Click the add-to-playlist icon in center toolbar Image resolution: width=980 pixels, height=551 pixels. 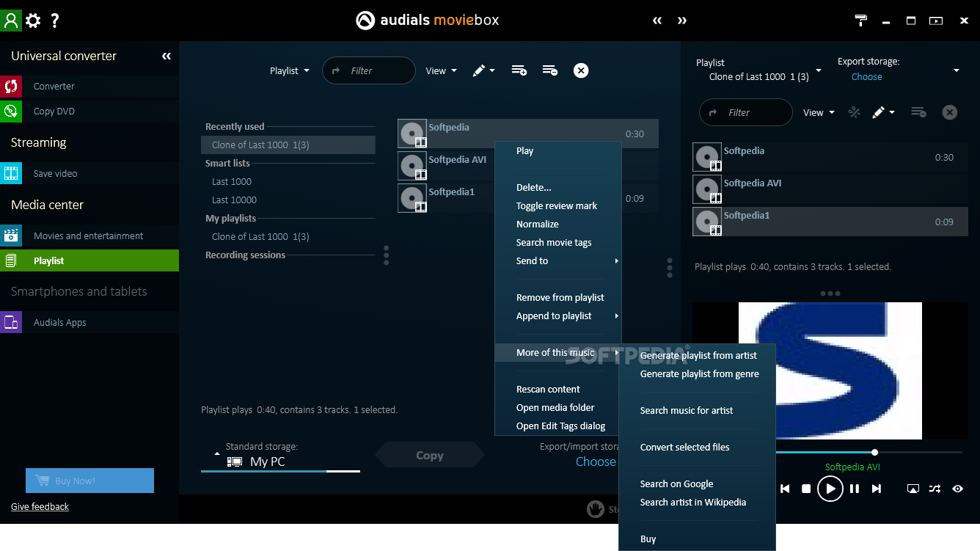[519, 70]
